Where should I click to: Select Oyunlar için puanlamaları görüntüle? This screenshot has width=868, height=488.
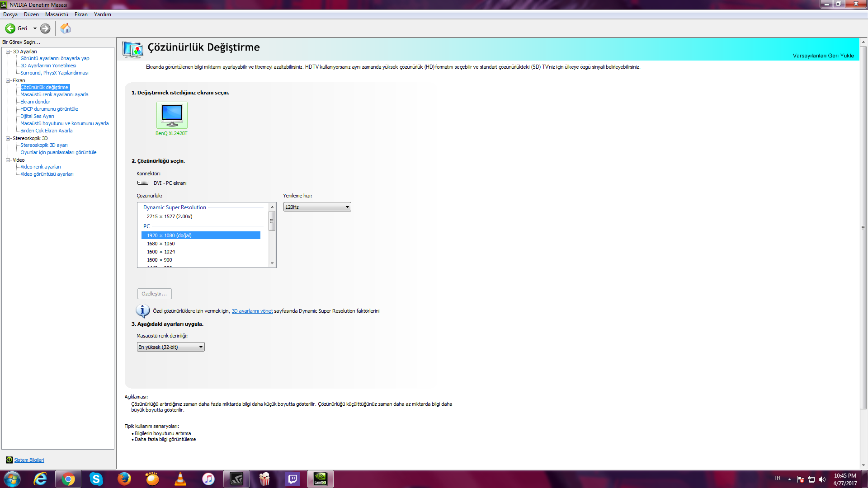[58, 152]
